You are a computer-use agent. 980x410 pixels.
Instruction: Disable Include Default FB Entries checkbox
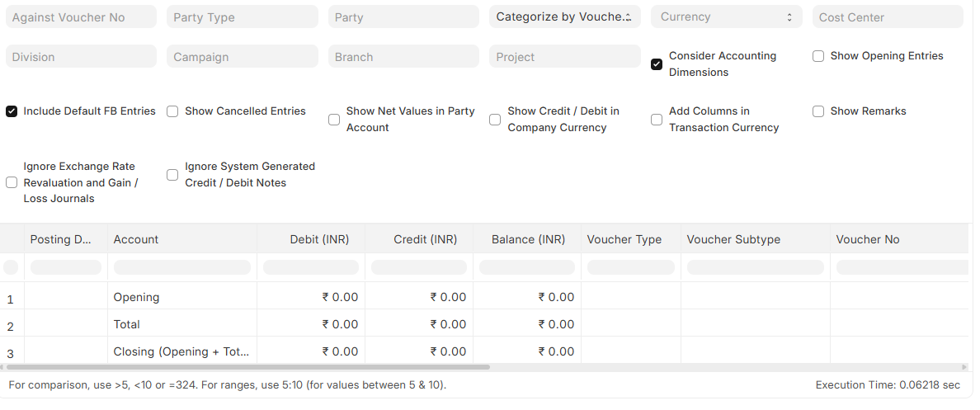click(x=12, y=111)
